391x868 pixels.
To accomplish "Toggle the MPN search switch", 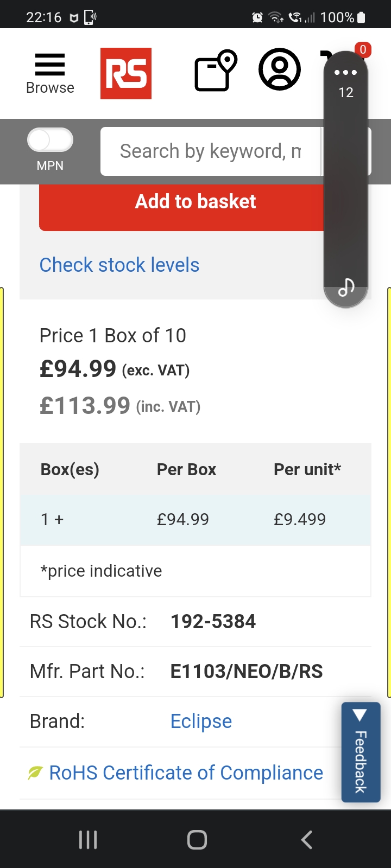I will (50, 140).
